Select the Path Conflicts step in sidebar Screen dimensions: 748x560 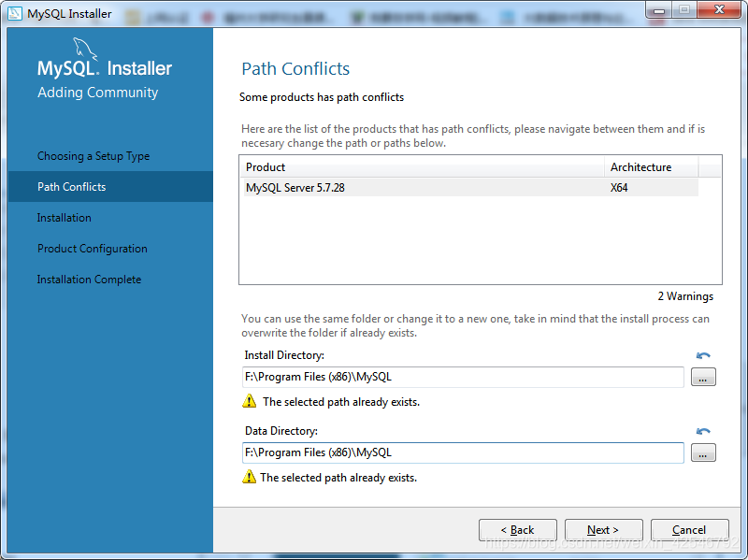tap(110, 186)
